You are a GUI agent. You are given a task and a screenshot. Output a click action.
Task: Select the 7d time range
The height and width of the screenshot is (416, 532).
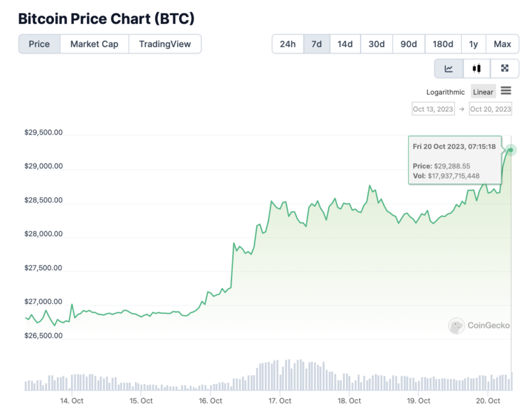click(x=317, y=44)
